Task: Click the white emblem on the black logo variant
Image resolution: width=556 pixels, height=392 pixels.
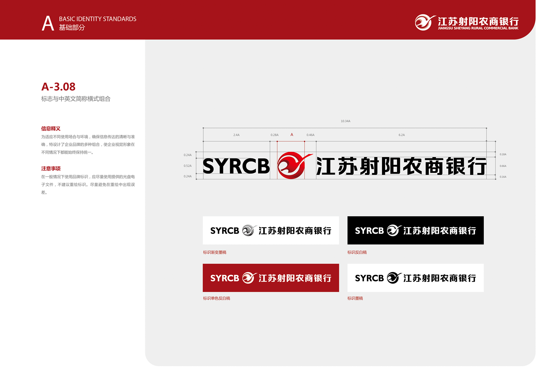Action: coord(393,230)
